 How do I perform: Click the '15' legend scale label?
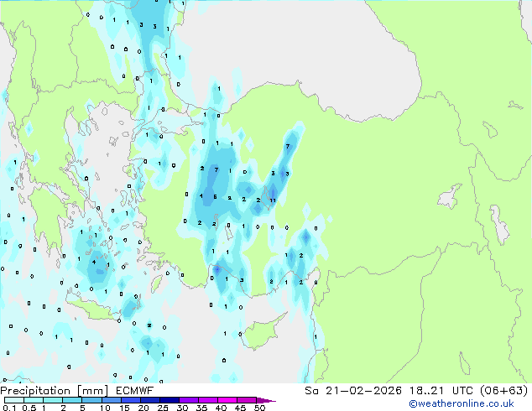click(124, 408)
